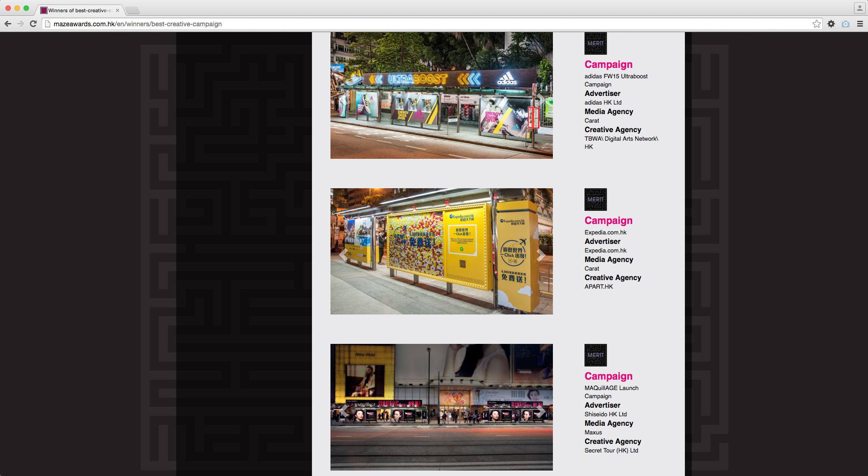Click the Merit badge above Expedia campaign

[x=595, y=200]
